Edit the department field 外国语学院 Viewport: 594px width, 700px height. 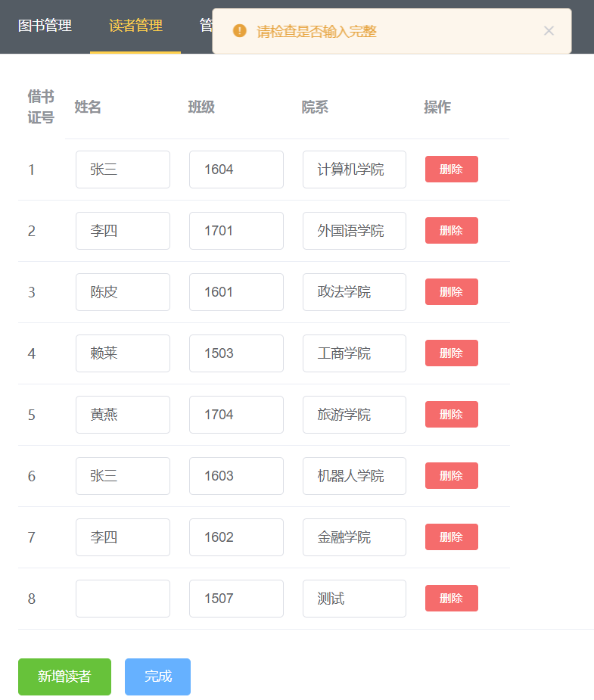coord(354,231)
